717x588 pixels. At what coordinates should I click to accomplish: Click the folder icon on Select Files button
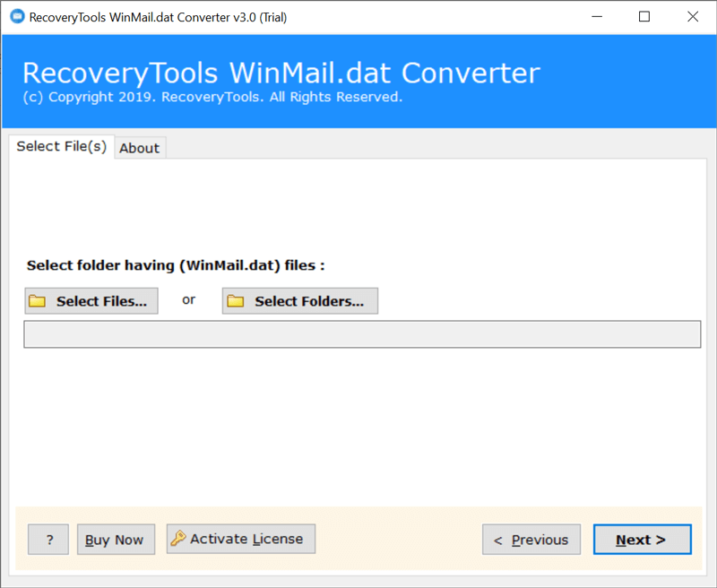tap(37, 301)
